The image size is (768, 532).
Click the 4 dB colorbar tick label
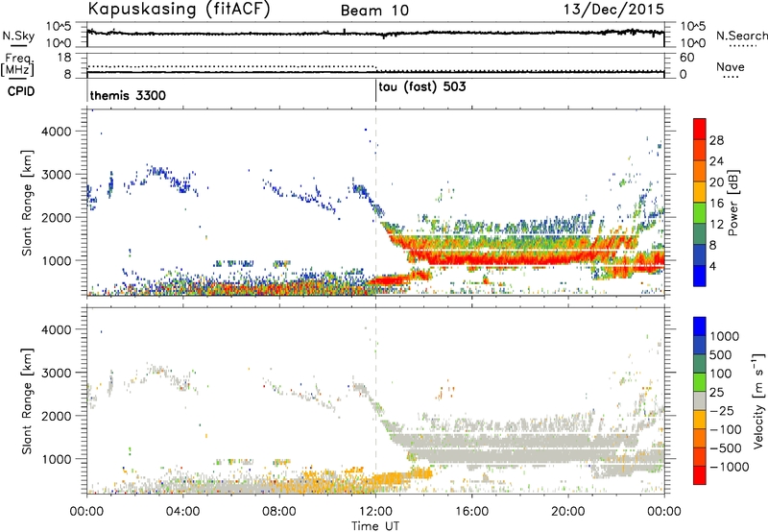(x=712, y=267)
